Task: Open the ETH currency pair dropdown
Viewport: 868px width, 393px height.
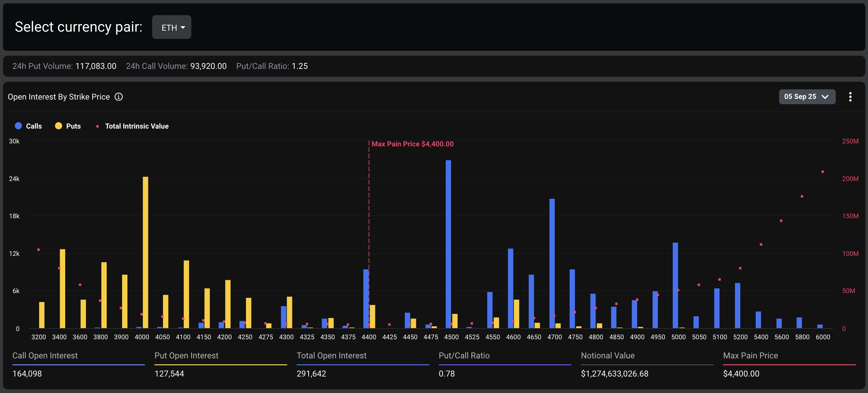Action: pos(171,27)
